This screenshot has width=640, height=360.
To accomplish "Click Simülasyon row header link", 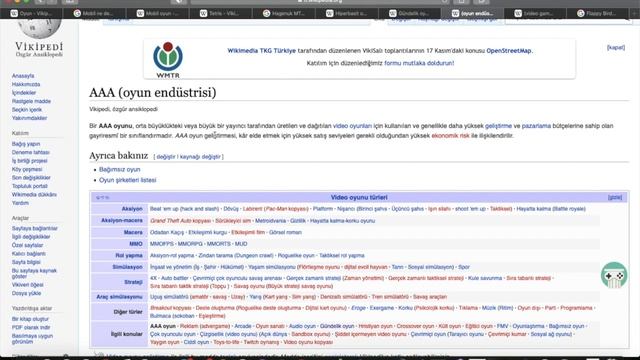I will pyautogui.click(x=127, y=267).
